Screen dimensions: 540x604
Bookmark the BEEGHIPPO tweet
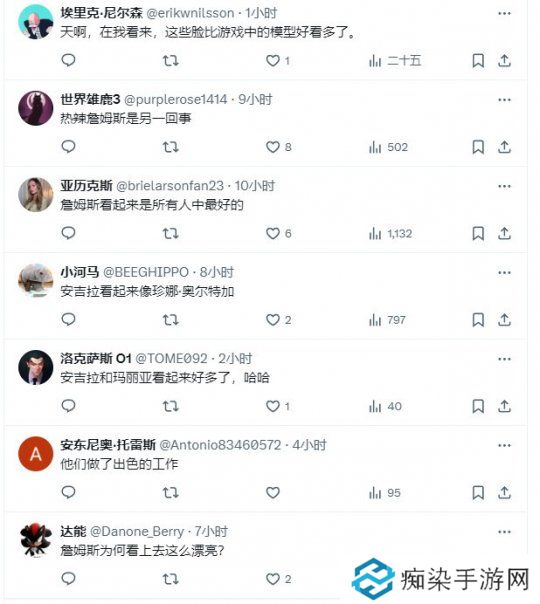click(x=478, y=320)
